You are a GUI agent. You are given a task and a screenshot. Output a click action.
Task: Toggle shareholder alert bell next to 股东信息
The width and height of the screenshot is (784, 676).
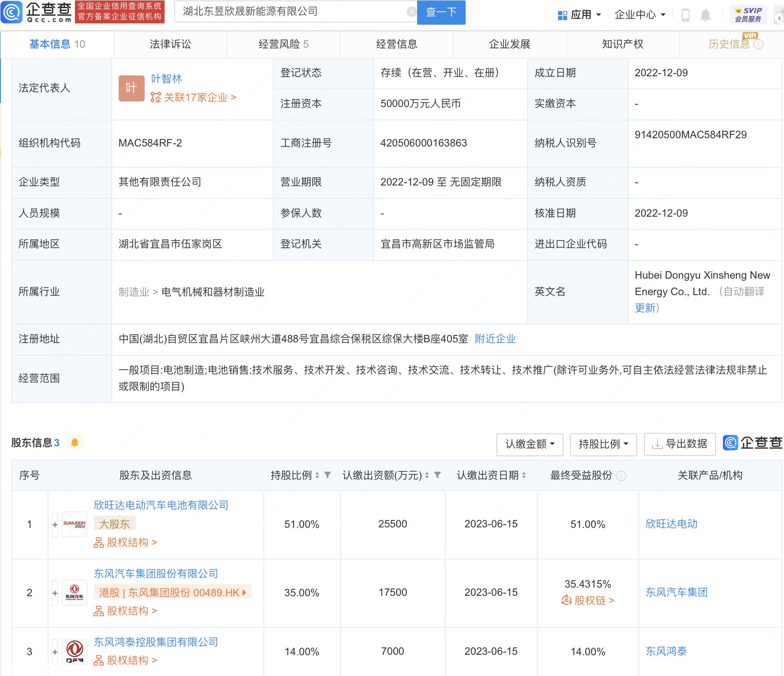point(75,442)
